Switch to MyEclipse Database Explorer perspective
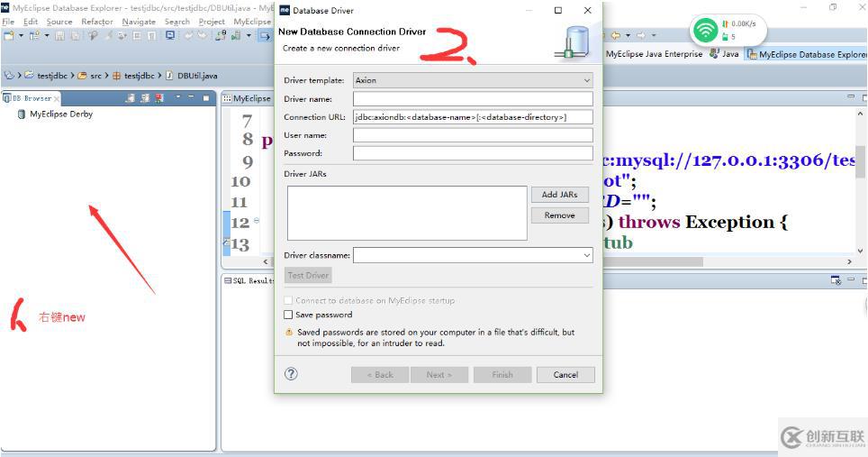Viewport: 868px width, 457px height. tap(807, 54)
